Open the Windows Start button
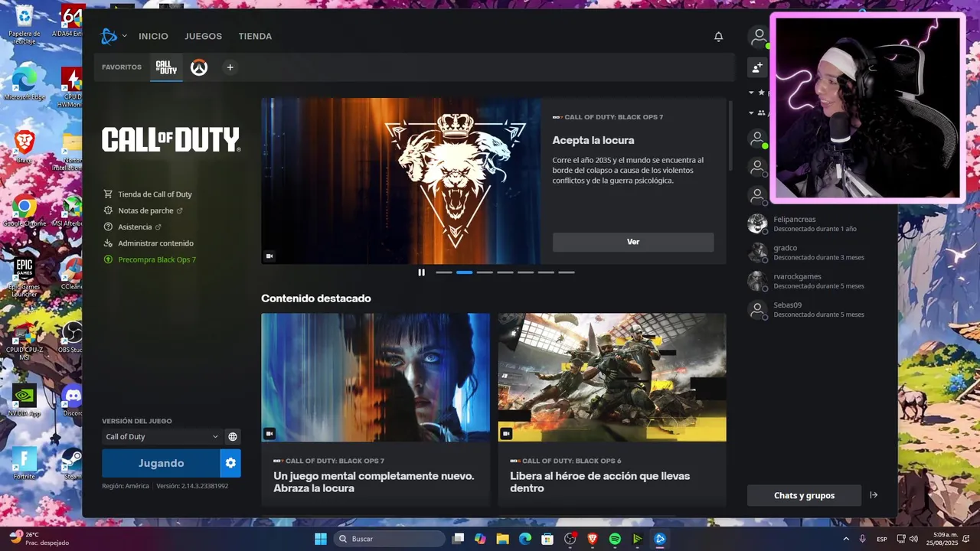Screen dimensions: 980x551 coord(321,539)
